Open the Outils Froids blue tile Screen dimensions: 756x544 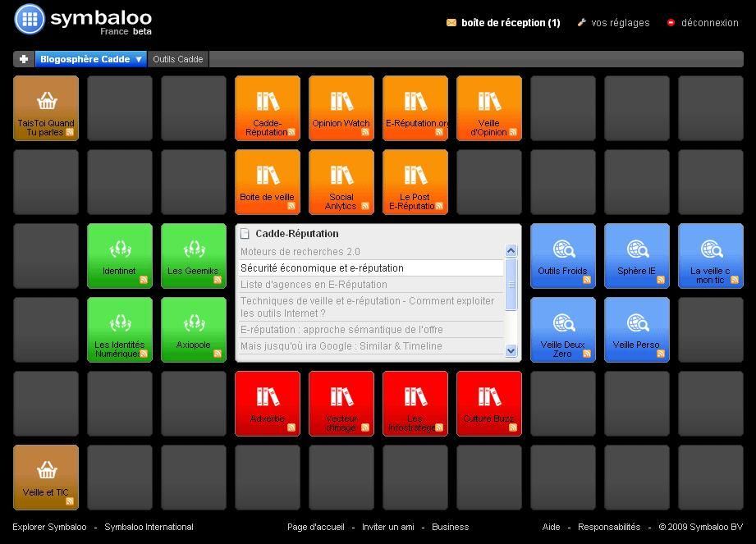click(563, 256)
